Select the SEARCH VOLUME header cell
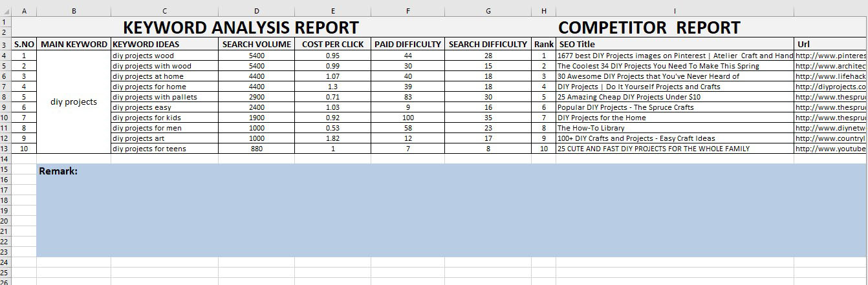The image size is (868, 285). pos(257,45)
